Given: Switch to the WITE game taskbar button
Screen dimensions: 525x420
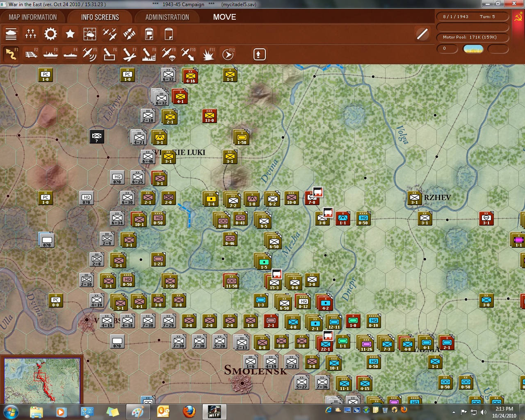Looking at the screenshot, I should [215, 411].
